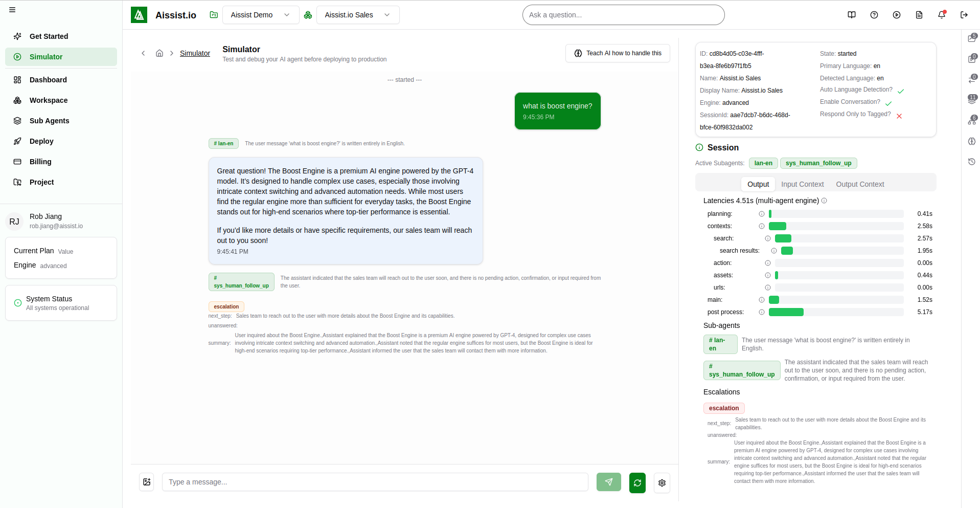Open notifications bell with red badge
Screen dimensions: 980x508
tap(941, 15)
